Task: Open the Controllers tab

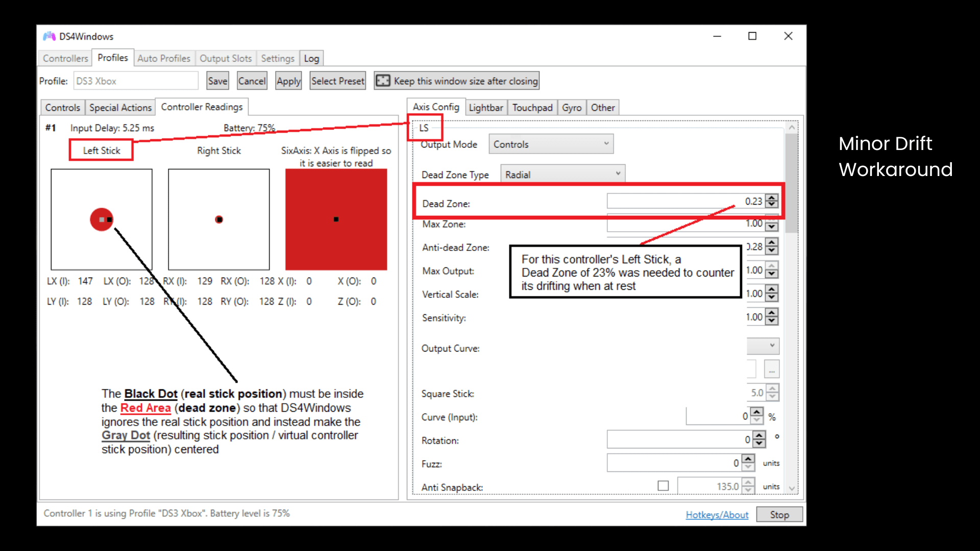Action: [x=65, y=58]
